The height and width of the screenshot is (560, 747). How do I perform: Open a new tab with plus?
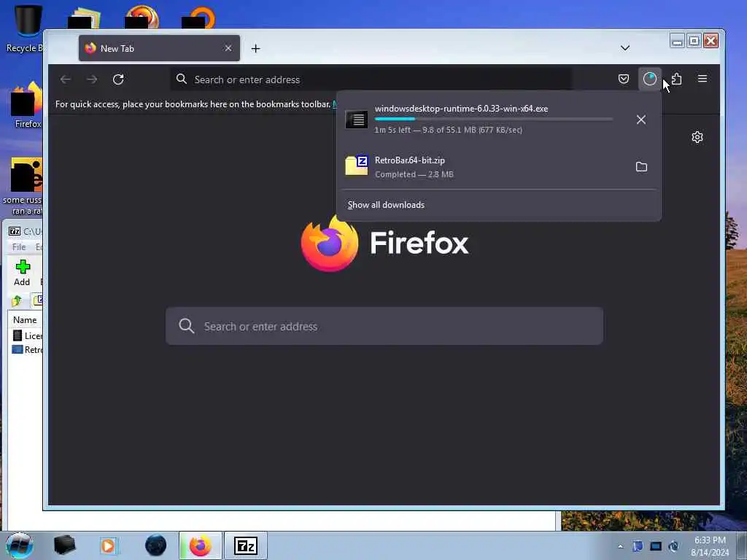[256, 48]
